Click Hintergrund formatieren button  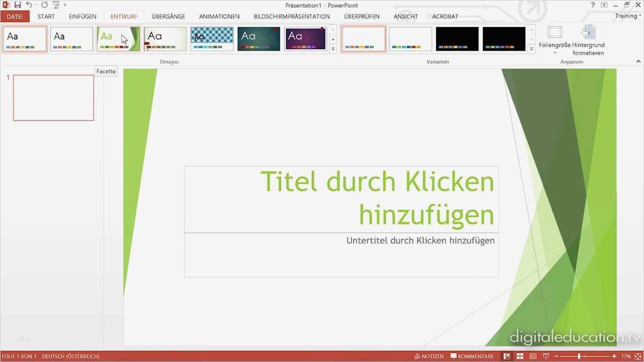(588, 40)
